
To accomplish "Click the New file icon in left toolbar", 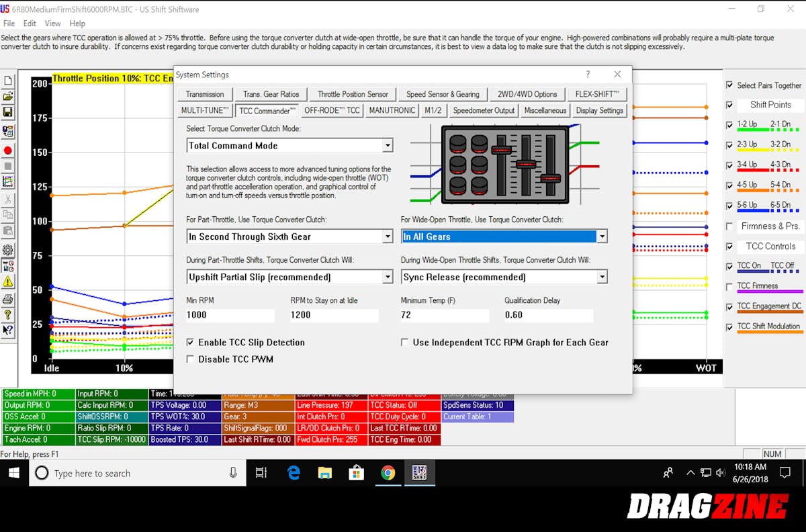I will pyautogui.click(x=8, y=81).
